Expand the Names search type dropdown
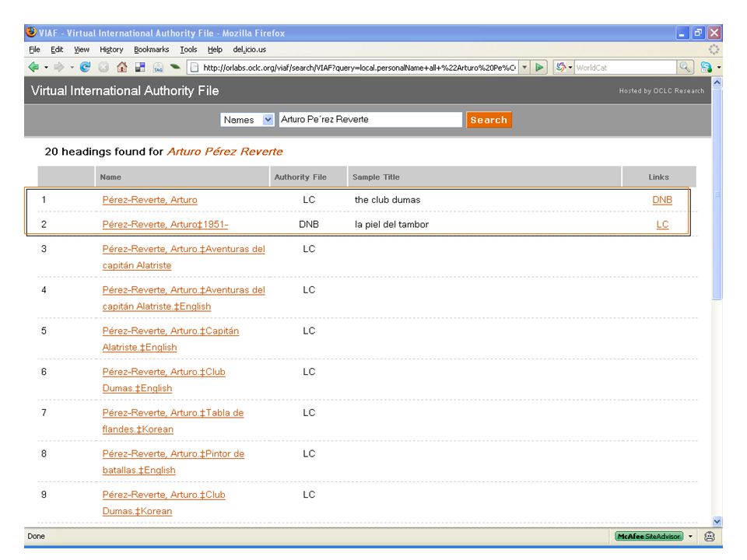Image resolution: width=747 pixels, height=560 pixels. [247, 120]
